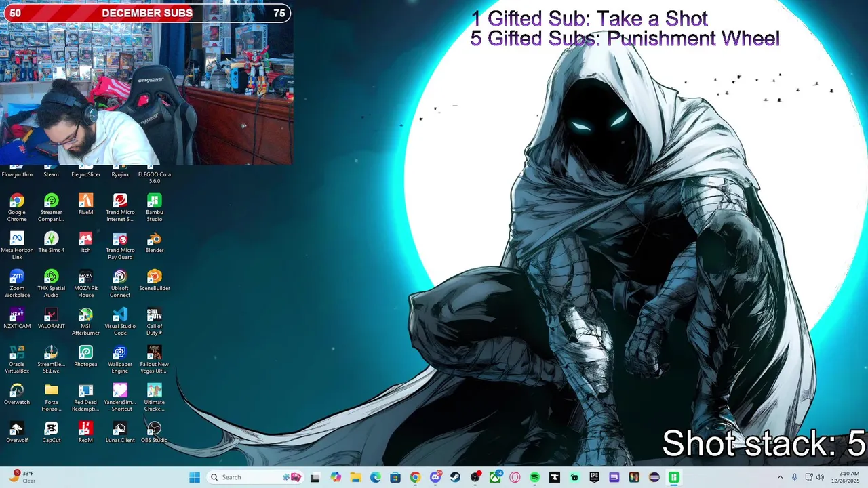Open Trend Micro Internet Security shortcut
868x488 pixels.
120,208
